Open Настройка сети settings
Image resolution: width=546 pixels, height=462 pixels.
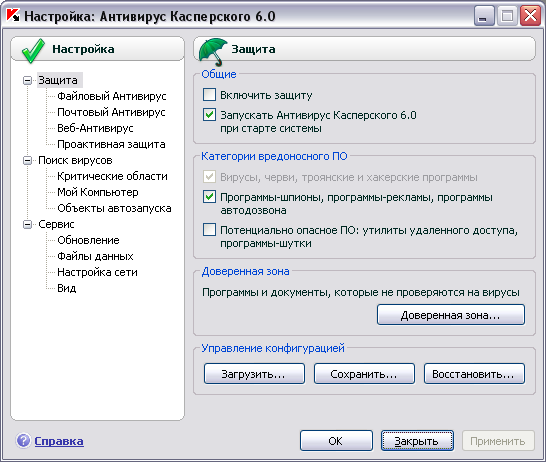pos(97,272)
